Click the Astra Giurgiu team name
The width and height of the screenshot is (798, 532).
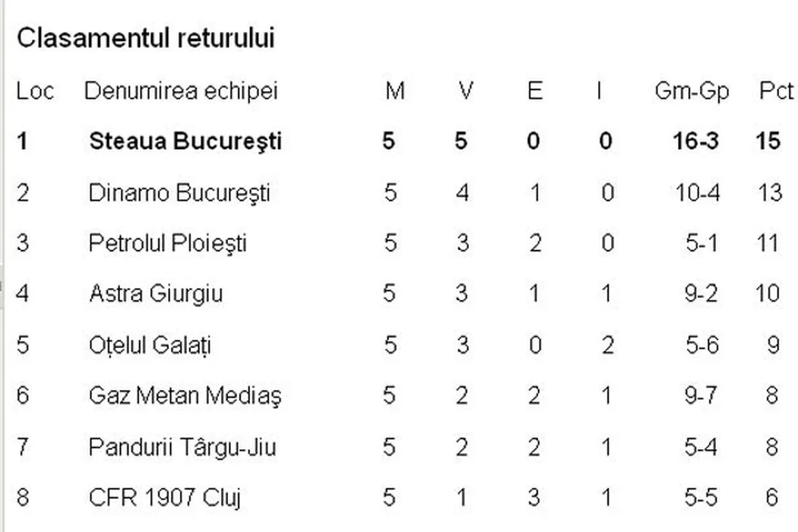[156, 293]
